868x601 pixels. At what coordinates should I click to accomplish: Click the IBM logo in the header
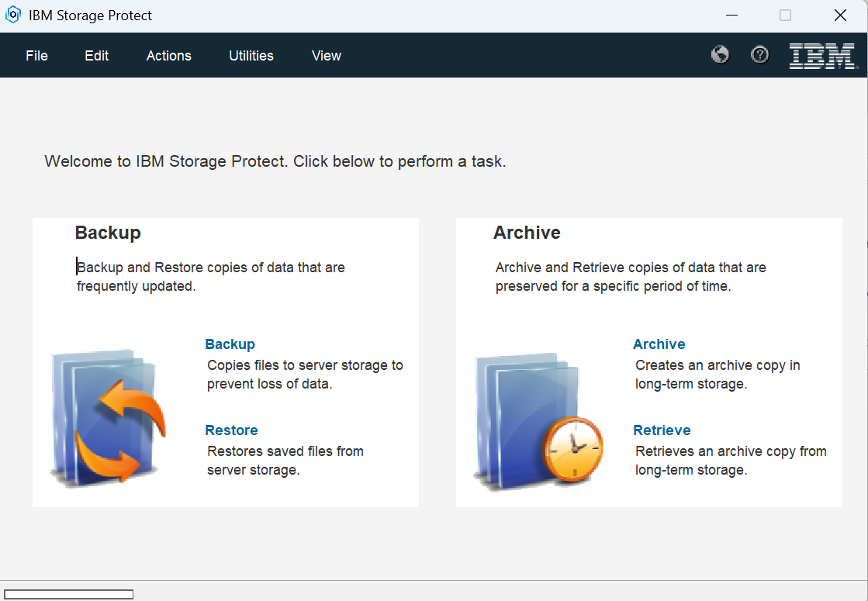coord(821,56)
